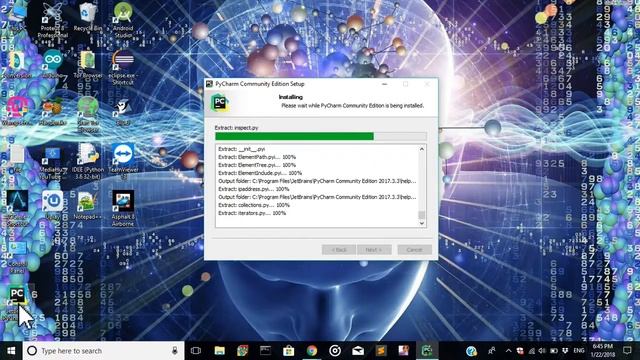Image resolution: width=640 pixels, height=360 pixels.
Task: Open the Proteus 8 Professional desktop shortcut
Action: coord(53,20)
